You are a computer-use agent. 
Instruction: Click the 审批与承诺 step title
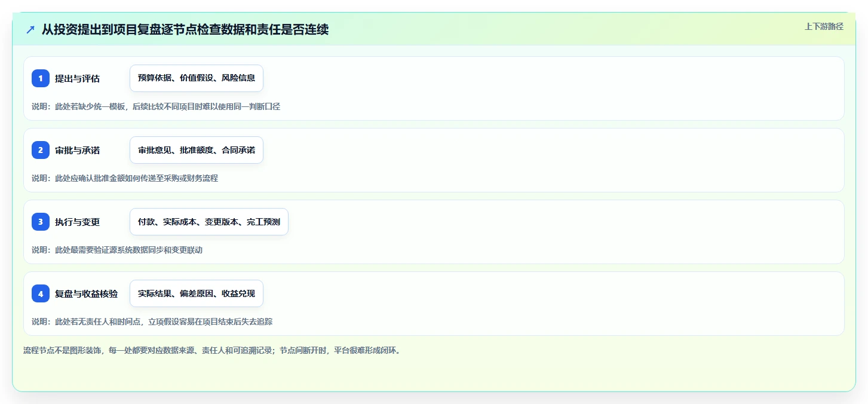tap(77, 150)
